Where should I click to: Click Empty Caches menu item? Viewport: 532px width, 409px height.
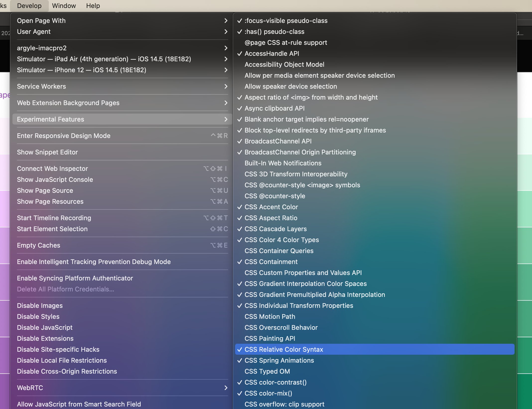click(x=39, y=245)
